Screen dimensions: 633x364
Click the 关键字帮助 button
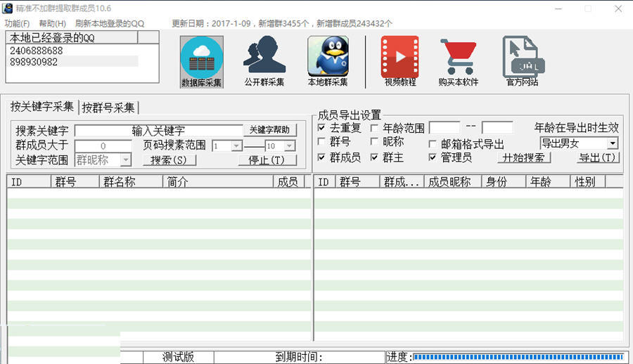tap(269, 130)
